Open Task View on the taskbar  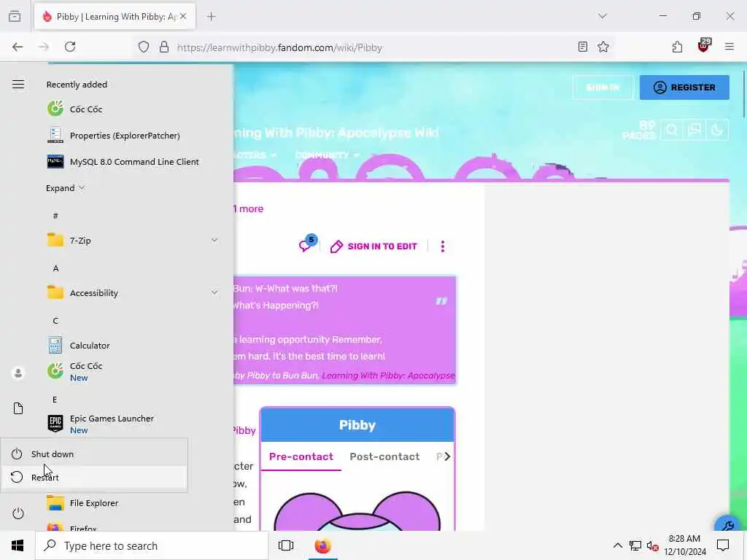coord(286,545)
